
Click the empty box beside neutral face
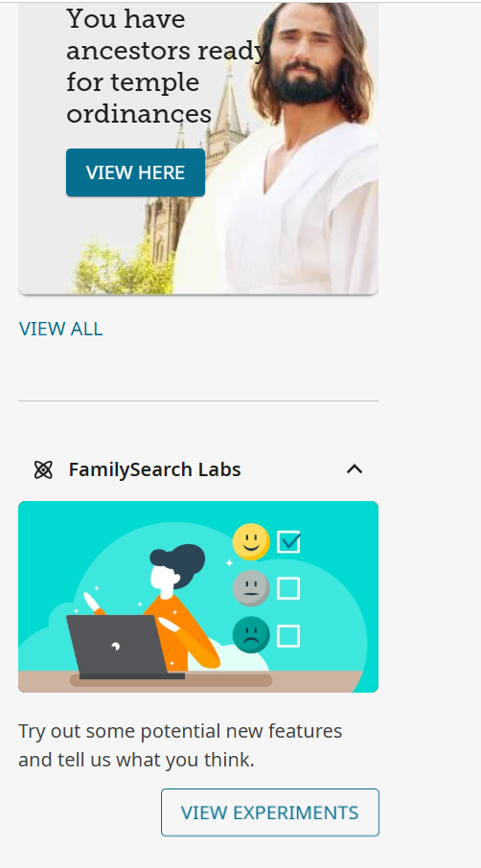point(288,588)
